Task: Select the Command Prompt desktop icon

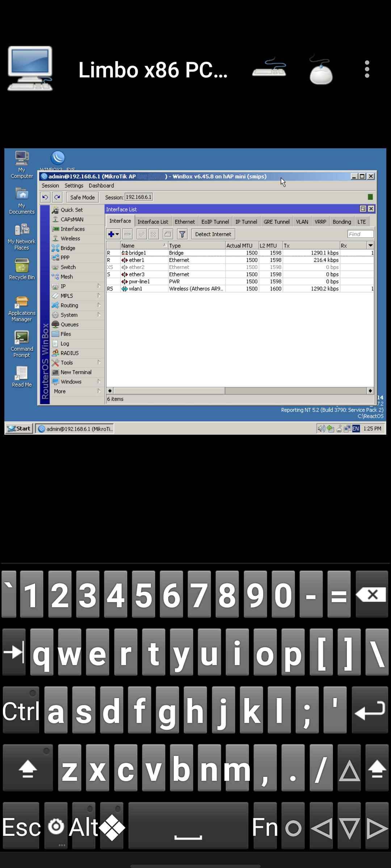Action: tap(22, 344)
